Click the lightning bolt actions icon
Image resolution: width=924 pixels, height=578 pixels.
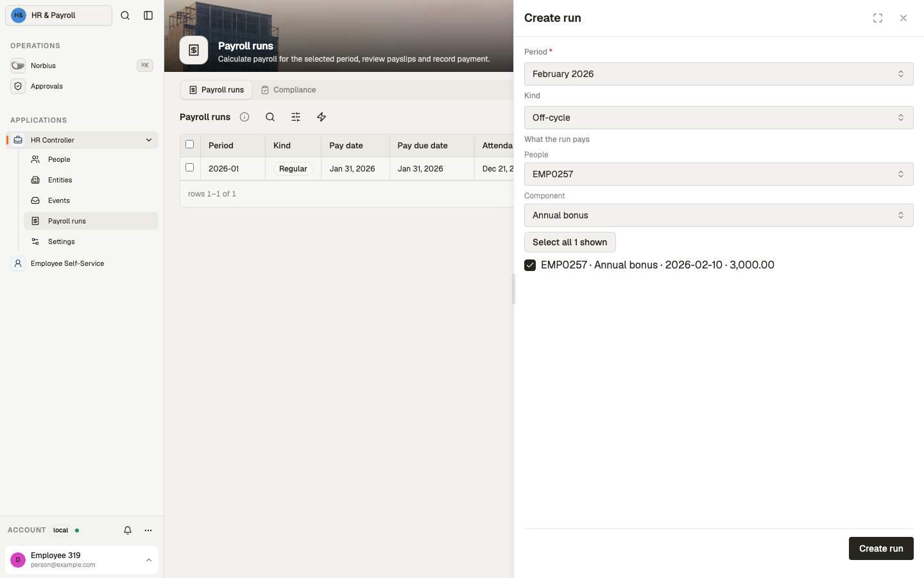321,117
